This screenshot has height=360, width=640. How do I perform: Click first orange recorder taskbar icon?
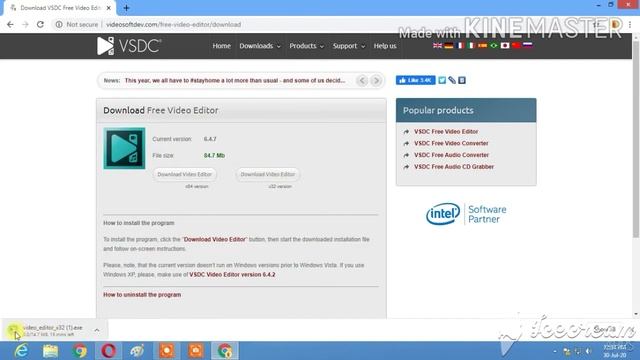click(x=167, y=351)
